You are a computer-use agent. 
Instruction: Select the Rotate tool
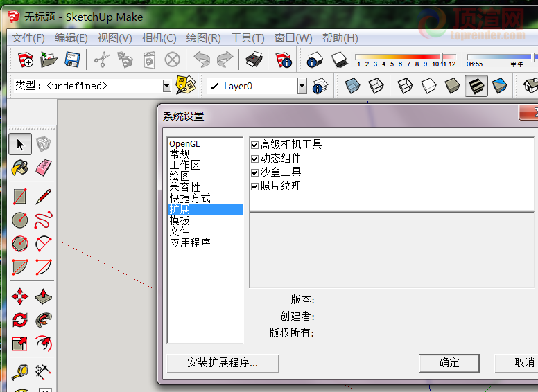(x=20, y=320)
